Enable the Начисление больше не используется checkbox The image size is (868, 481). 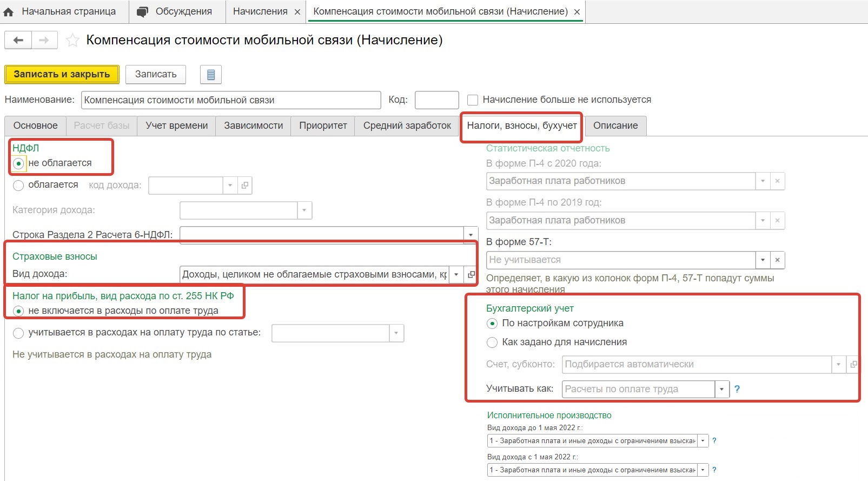(473, 100)
